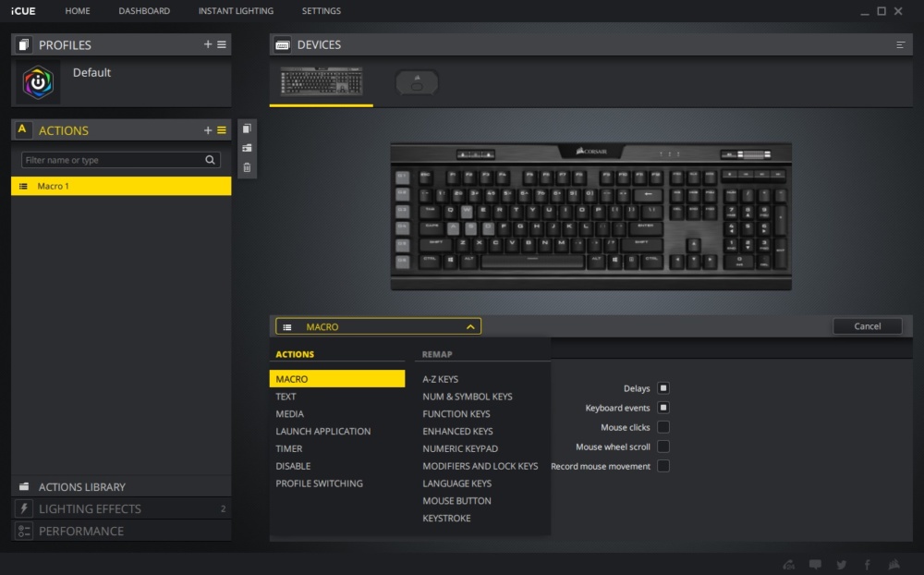
Task: Click the forum icon in footer
Action: (x=788, y=565)
